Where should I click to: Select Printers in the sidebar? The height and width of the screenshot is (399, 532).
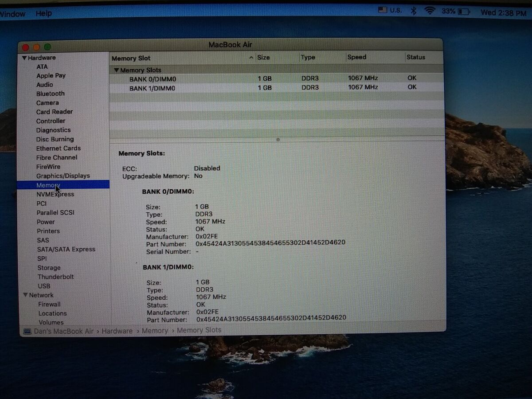pos(48,231)
